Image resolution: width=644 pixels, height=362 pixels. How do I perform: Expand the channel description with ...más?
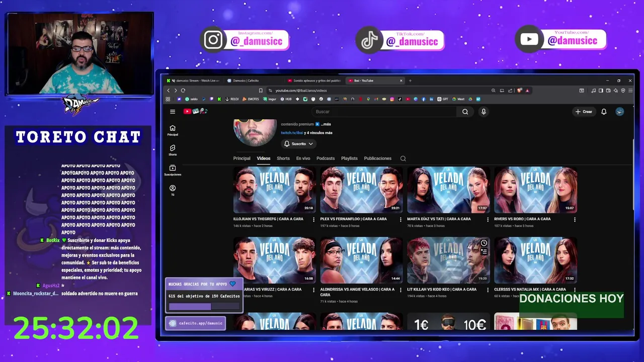[x=326, y=124]
